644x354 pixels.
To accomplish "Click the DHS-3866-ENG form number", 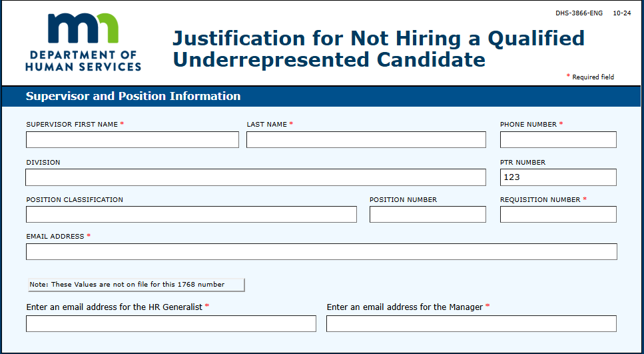I will click(579, 13).
